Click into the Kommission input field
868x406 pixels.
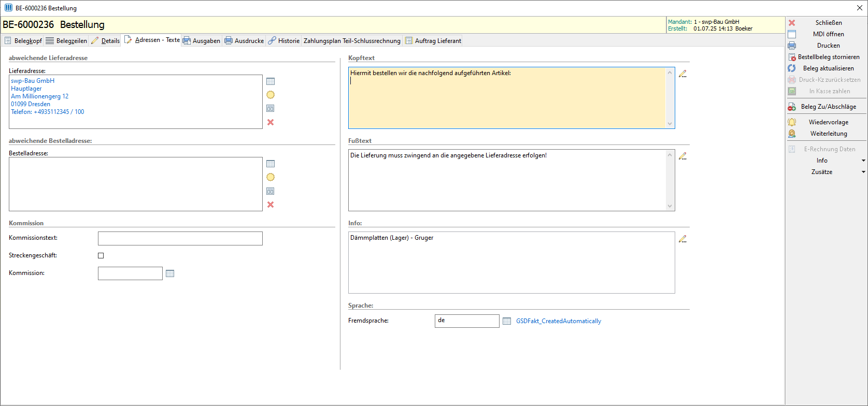[x=130, y=273]
